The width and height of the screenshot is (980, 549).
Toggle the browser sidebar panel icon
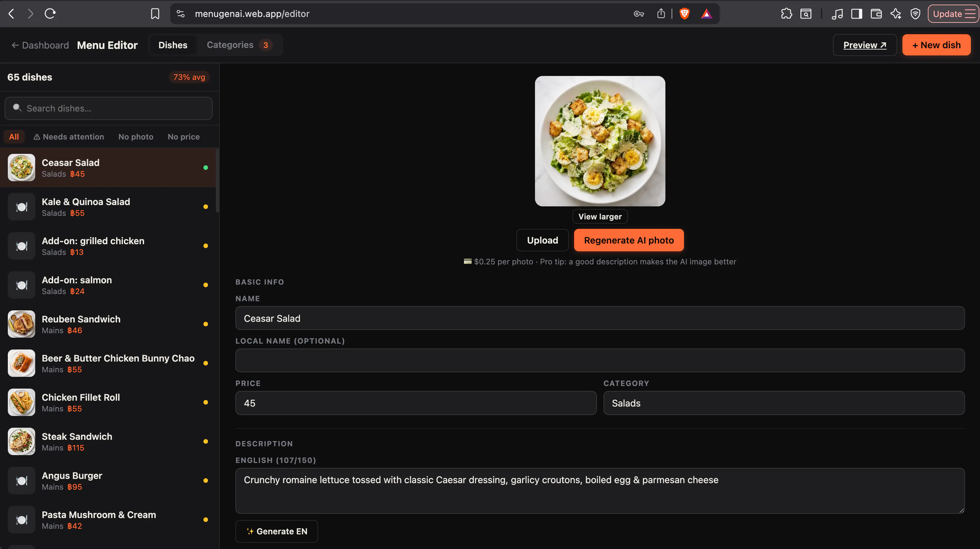point(857,14)
